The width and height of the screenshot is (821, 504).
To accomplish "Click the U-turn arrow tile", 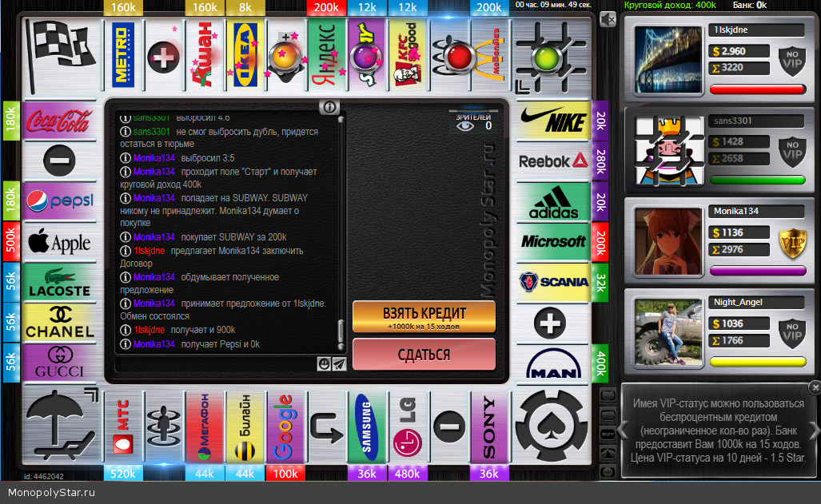I will [326, 427].
